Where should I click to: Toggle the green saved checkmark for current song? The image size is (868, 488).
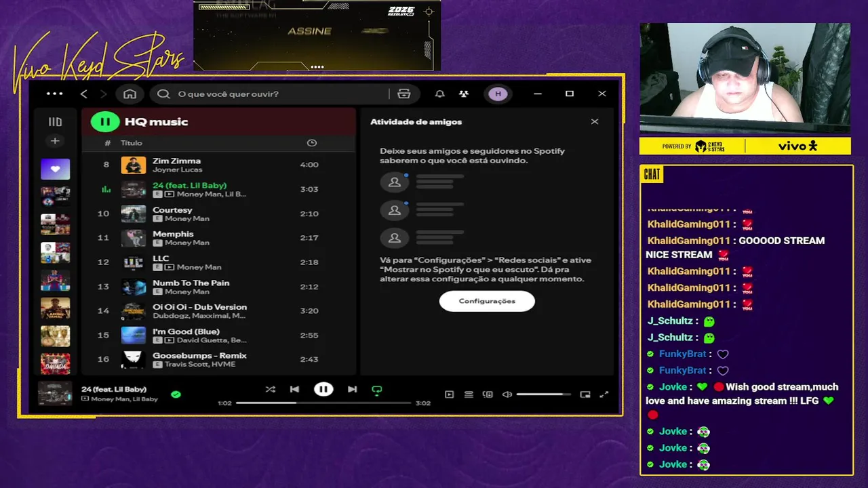(176, 394)
